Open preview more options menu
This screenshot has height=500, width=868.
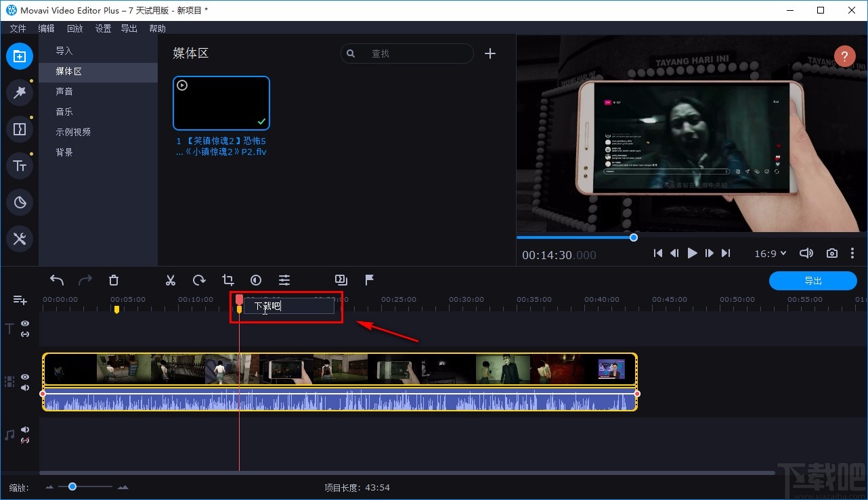pos(852,253)
